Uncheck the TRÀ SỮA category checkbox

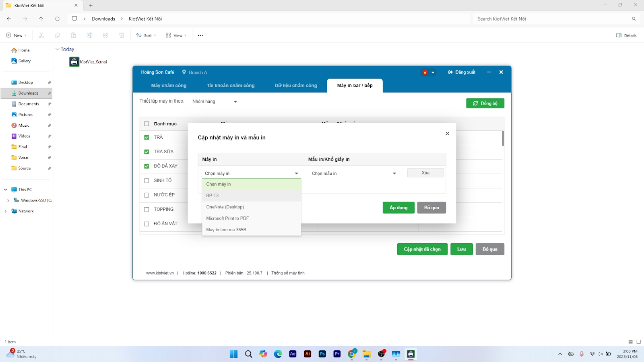point(147,152)
